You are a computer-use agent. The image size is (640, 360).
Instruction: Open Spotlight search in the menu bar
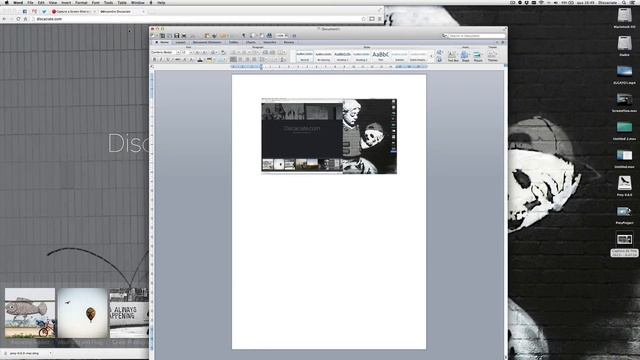pyautogui.click(x=624, y=2)
